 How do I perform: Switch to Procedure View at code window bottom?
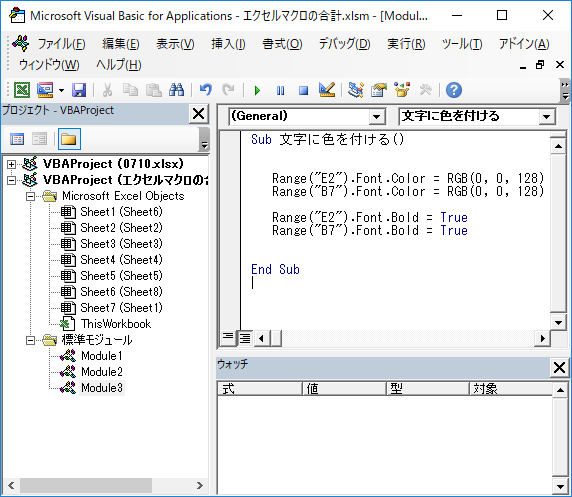click(x=228, y=338)
